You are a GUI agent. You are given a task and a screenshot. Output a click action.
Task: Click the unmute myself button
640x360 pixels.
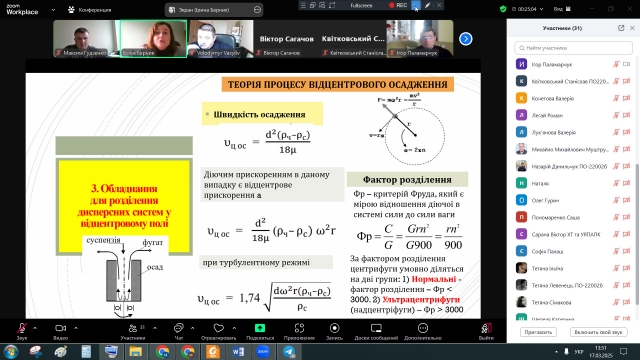(x=598, y=332)
